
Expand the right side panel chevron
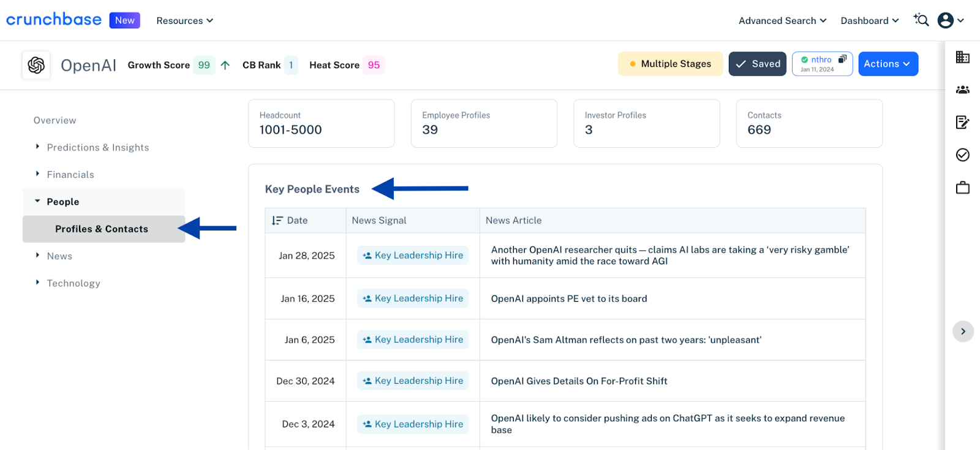point(963,331)
